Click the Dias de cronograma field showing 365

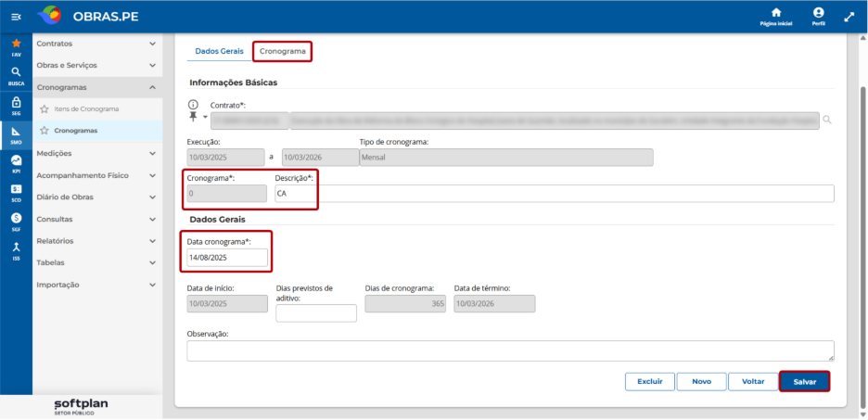tap(405, 304)
